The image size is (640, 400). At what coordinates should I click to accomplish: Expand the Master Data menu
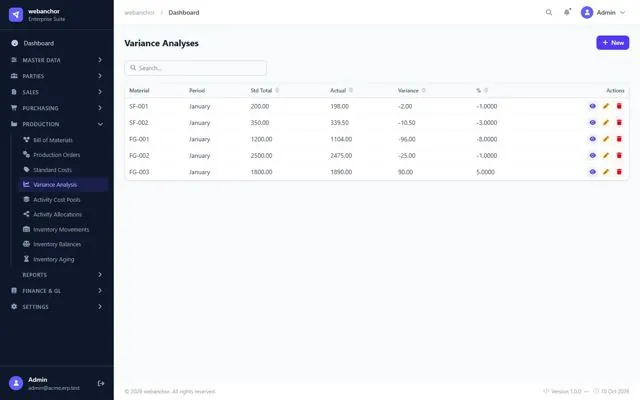click(57, 60)
